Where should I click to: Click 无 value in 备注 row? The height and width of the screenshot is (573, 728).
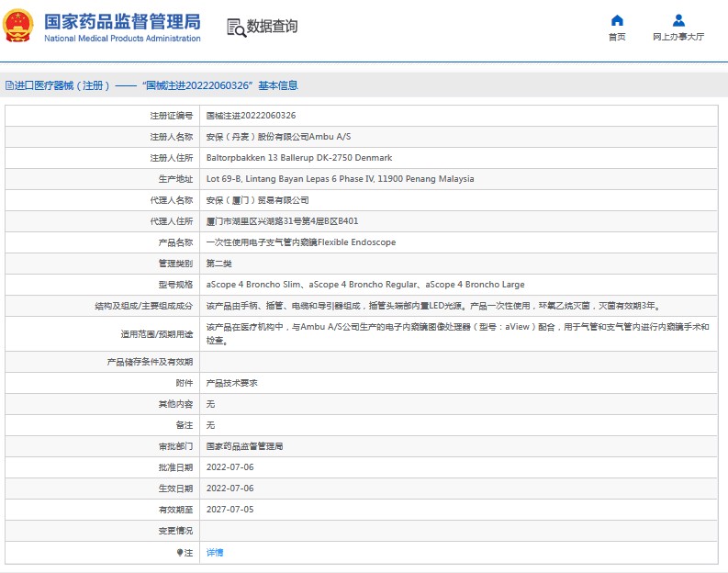click(210, 425)
